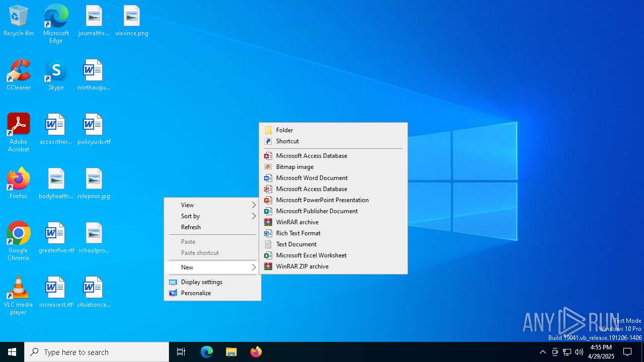Open the Google Chrome desktop shortcut

(19, 241)
